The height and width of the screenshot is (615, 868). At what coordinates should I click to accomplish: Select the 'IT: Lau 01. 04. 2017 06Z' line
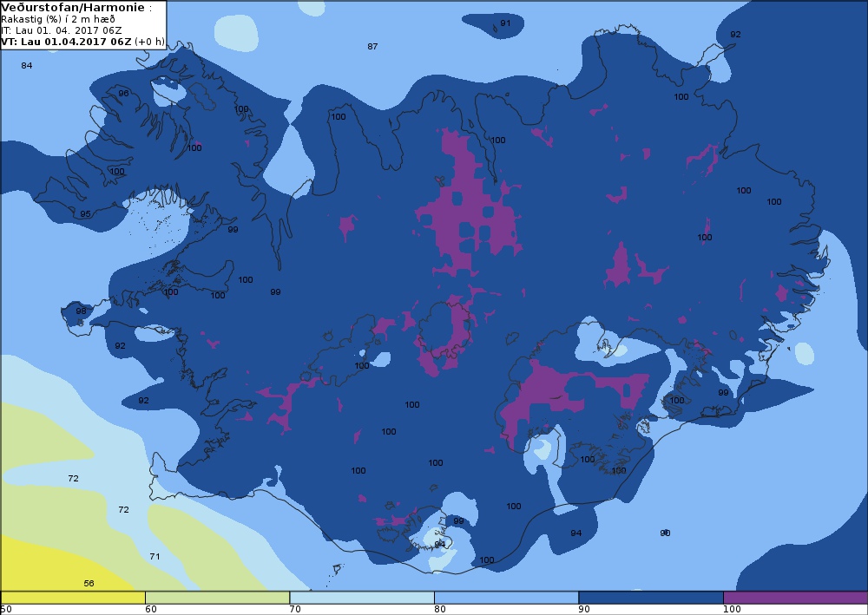pos(62,30)
